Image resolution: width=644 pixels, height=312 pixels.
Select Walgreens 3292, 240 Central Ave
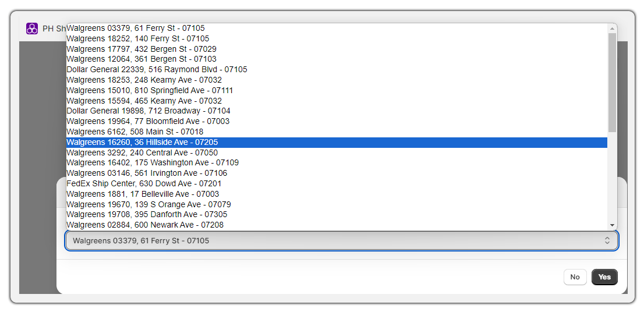click(x=337, y=153)
